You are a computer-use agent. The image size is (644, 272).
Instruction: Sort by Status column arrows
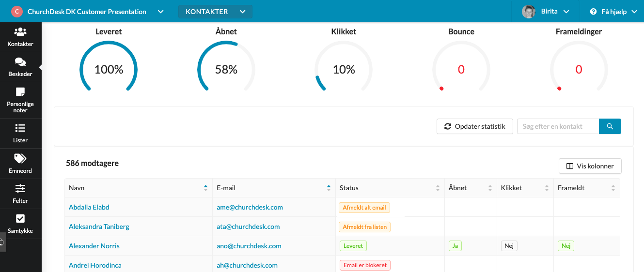[438, 188]
